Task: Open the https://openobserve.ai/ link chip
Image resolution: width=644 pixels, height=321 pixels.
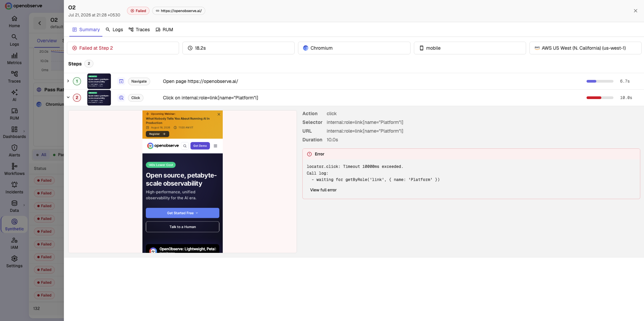Action: (179, 11)
